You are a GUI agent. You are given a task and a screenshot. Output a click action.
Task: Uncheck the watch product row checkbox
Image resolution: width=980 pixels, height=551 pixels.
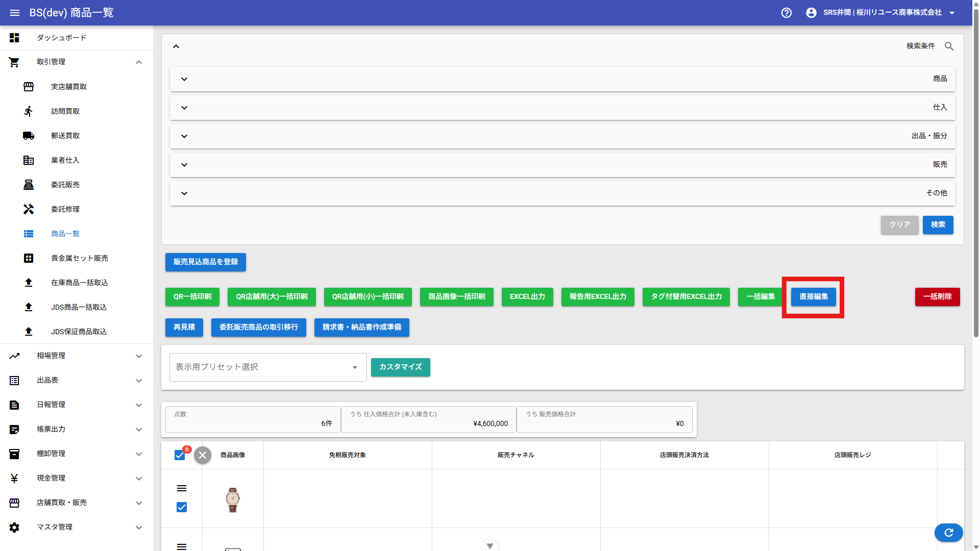coord(182,507)
